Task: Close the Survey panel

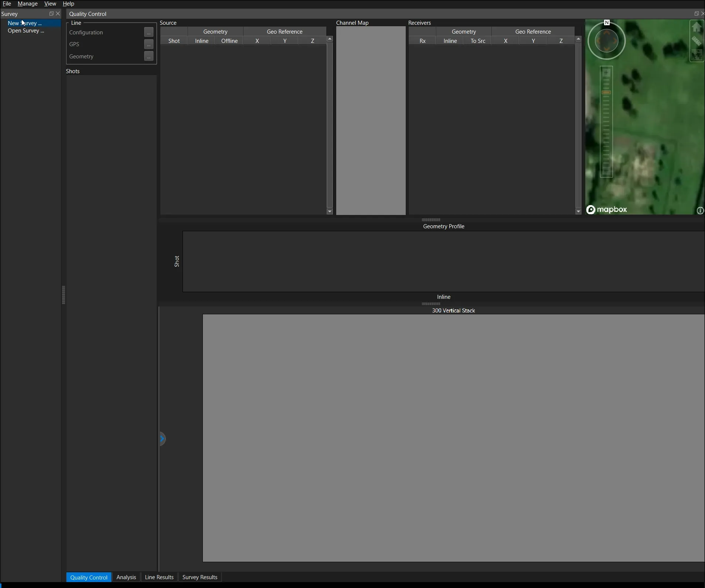Action: 58,14
